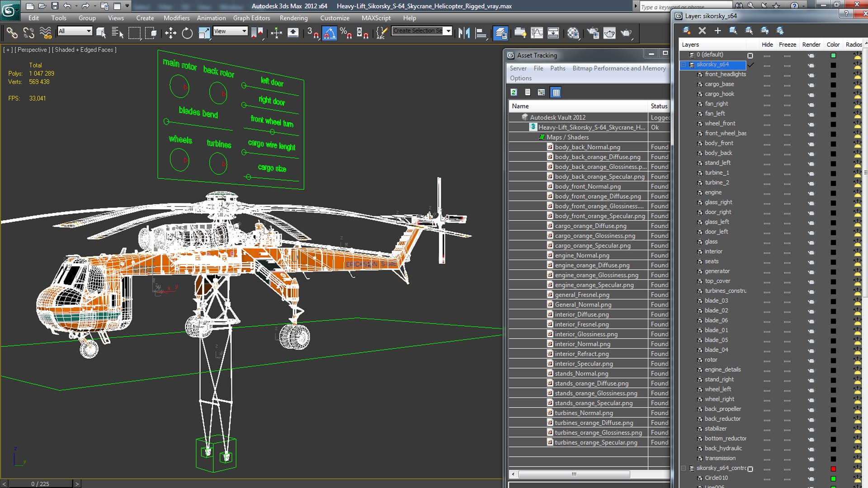The height and width of the screenshot is (488, 868).
Task: Expand the sikorsky_s64_contr layer
Action: pos(684,469)
